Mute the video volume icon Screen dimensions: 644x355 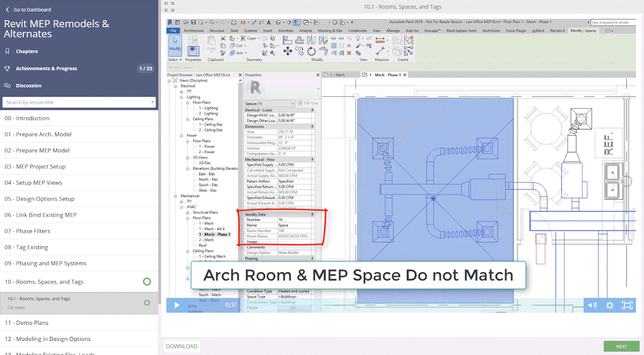[592, 305]
